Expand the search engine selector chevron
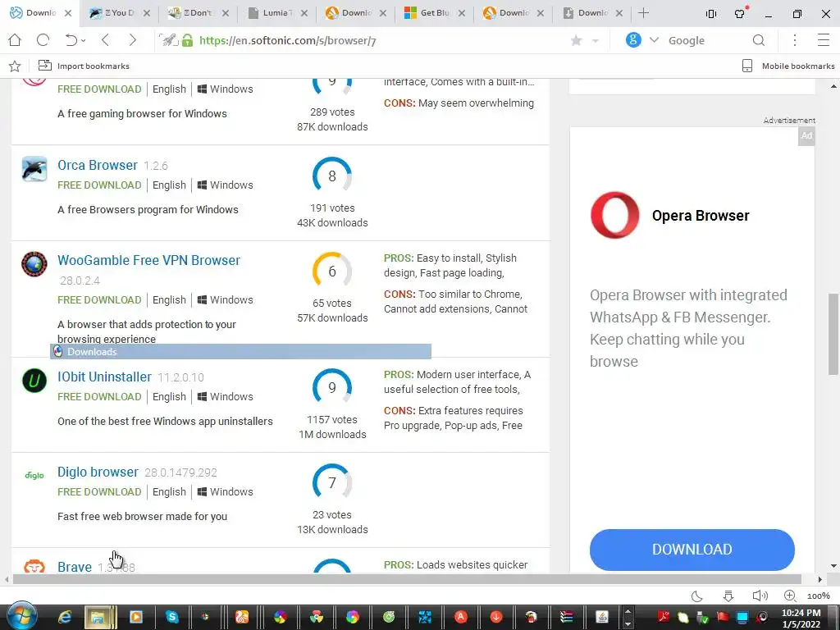 [654, 40]
